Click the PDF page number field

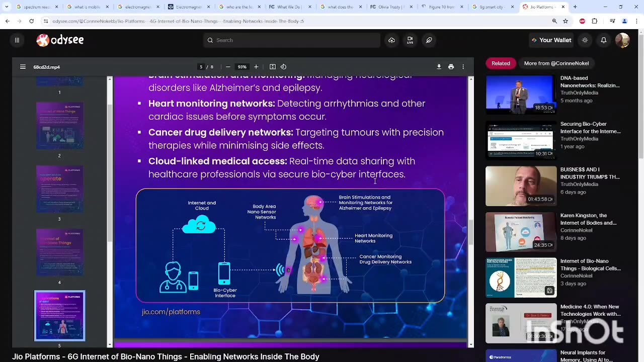coord(201,67)
